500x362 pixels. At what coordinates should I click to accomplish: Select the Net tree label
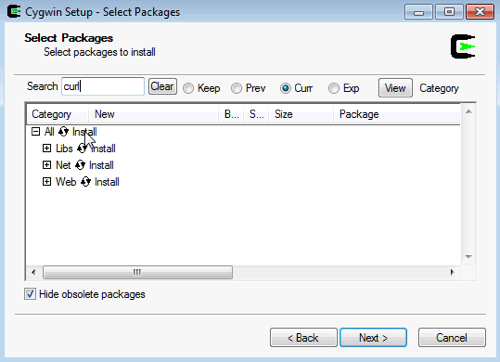[63, 165]
